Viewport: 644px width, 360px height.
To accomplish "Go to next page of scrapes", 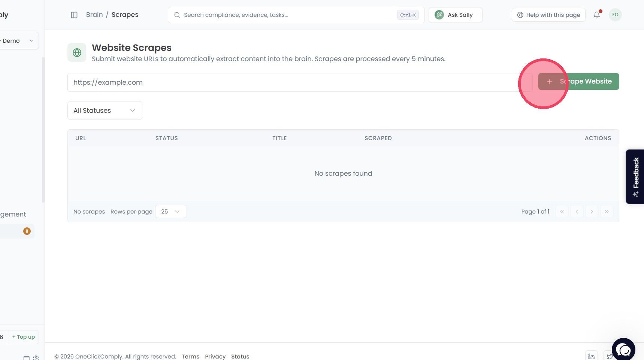I will click(592, 212).
